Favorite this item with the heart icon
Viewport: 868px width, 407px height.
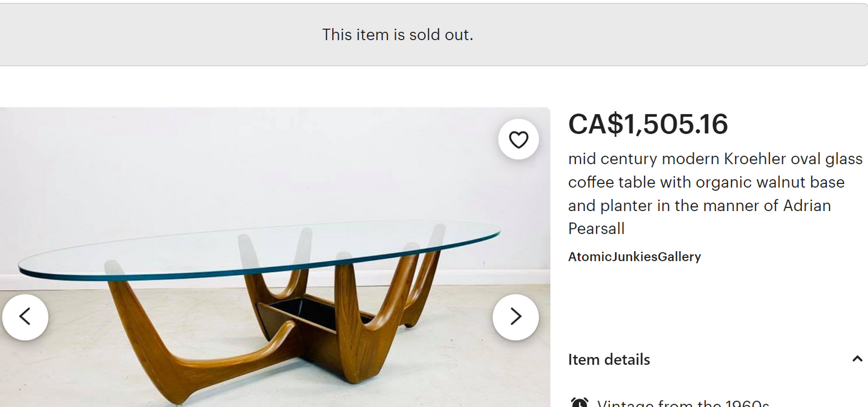[518, 139]
